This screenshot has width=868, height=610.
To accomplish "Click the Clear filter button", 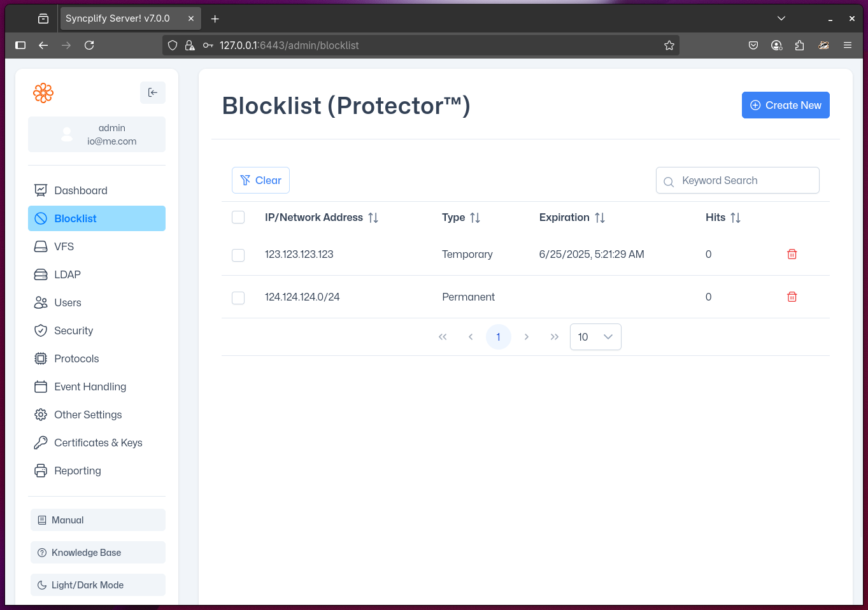I will [260, 180].
